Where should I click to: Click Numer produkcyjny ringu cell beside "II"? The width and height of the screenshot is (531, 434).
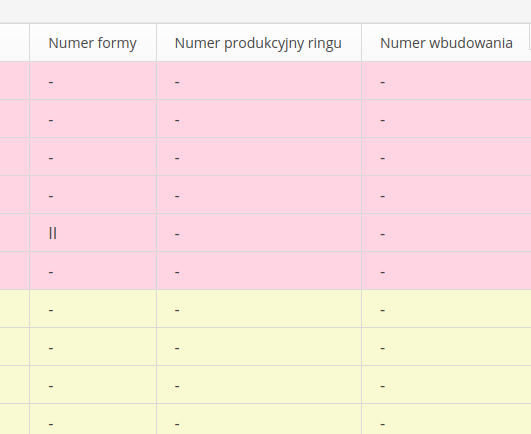pyautogui.click(x=259, y=233)
